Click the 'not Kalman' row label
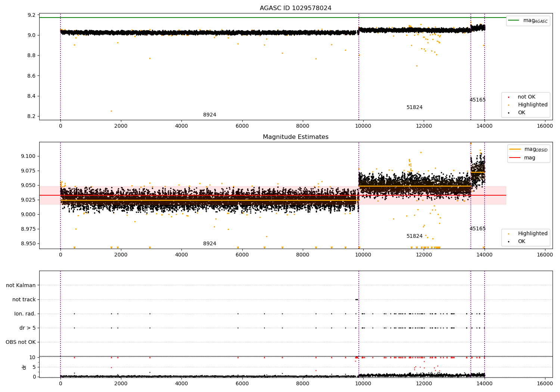Image resolution: width=560 pixels, height=392 pixels. click(x=21, y=285)
